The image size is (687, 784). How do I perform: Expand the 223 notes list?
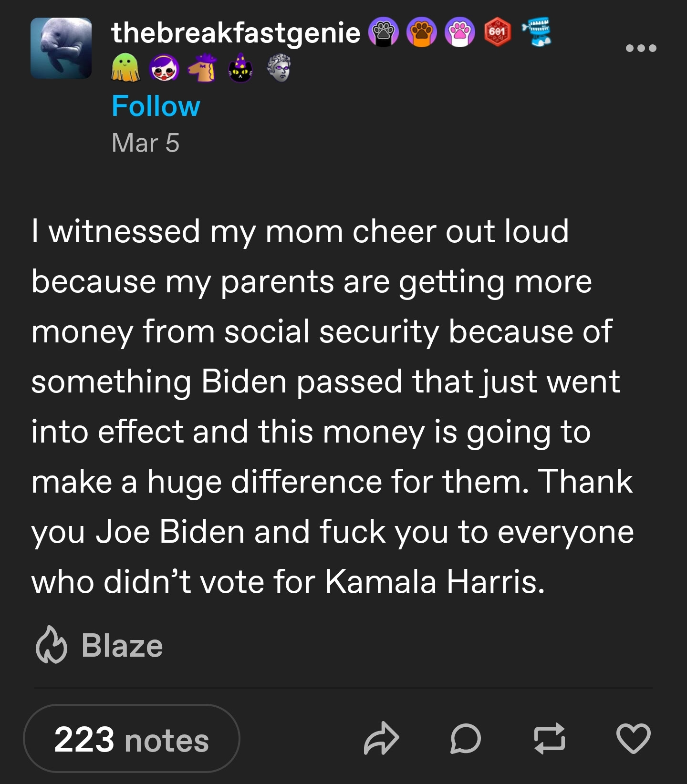point(132,739)
